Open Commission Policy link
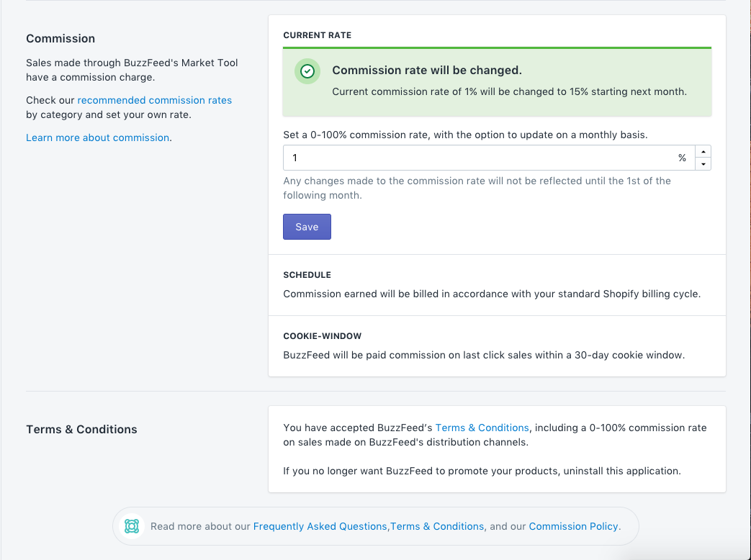The image size is (751, 560). coord(573,526)
